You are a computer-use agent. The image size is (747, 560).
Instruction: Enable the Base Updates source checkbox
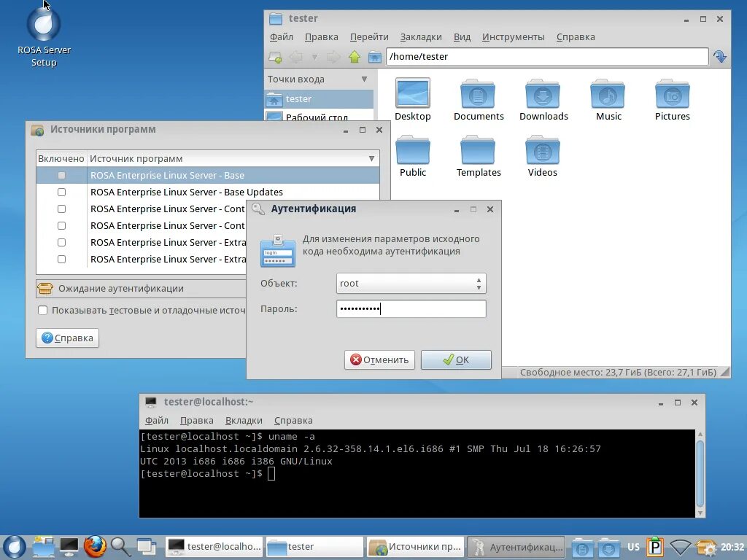61,192
